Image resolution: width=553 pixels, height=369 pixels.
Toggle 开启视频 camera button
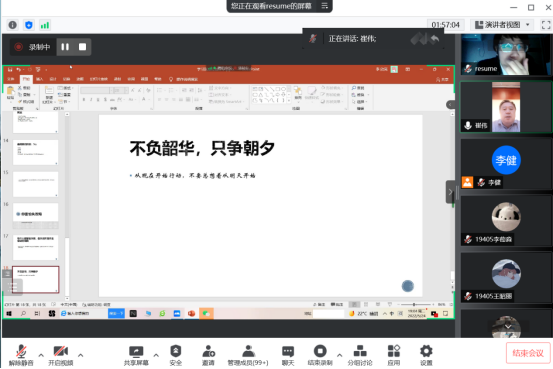pyautogui.click(x=61, y=355)
